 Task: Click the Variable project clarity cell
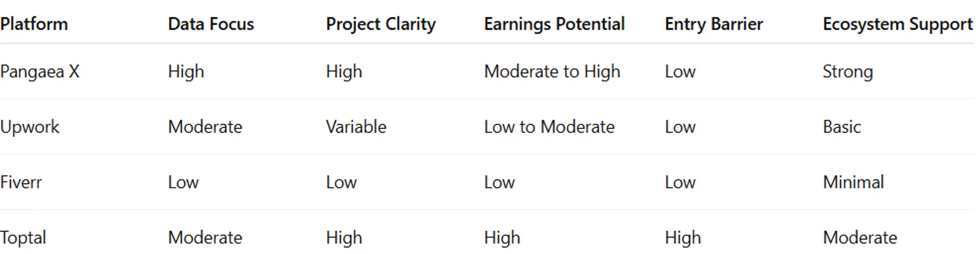[x=356, y=127]
